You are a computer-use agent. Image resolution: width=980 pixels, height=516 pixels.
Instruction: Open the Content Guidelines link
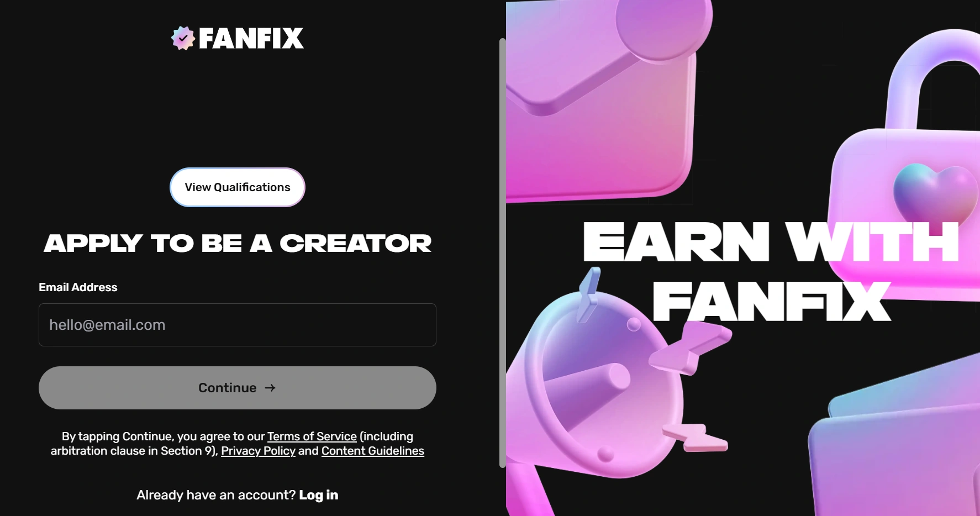click(373, 451)
